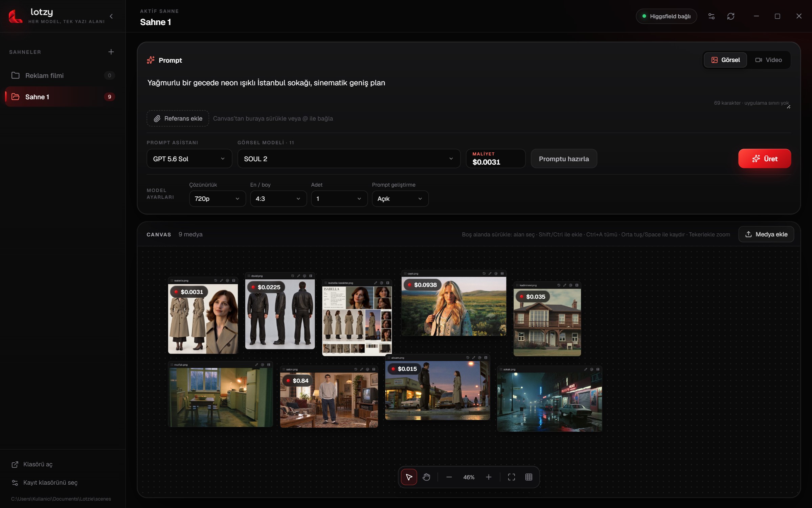Screen dimensions: 812x508
Task: Arrange canvas items with the grid icon
Action: (x=529, y=477)
